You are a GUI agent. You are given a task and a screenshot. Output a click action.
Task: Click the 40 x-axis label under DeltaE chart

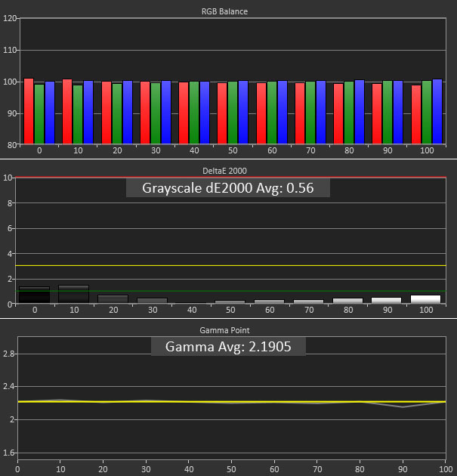tap(192, 310)
